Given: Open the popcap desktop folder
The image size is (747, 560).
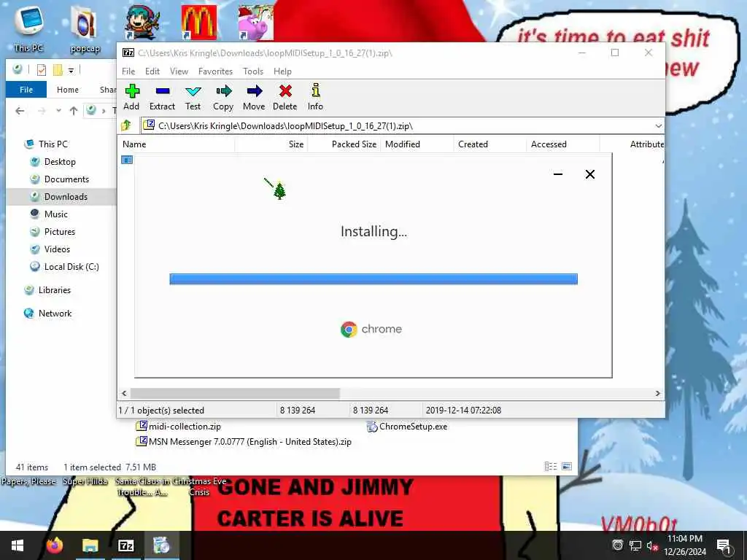Looking at the screenshot, I should coord(85,28).
